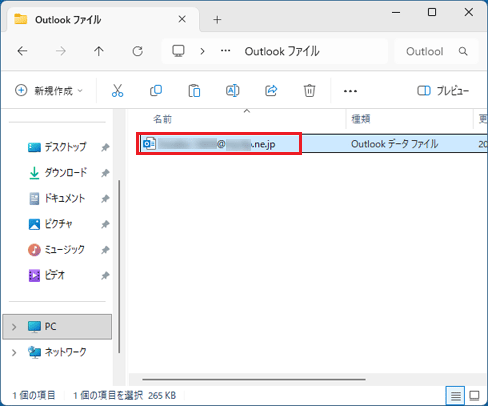Delete the file with trash icon
Image resolution: width=488 pixels, height=406 pixels.
click(309, 91)
